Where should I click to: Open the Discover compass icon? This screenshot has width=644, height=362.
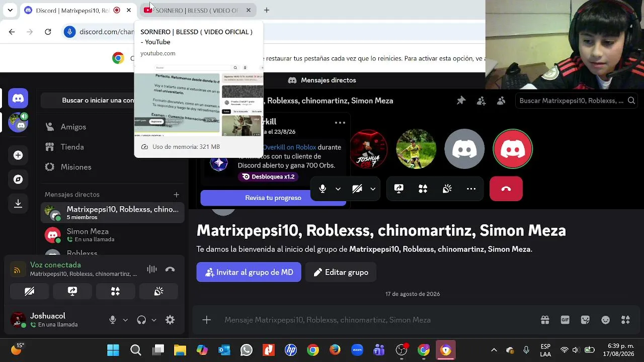(18, 179)
